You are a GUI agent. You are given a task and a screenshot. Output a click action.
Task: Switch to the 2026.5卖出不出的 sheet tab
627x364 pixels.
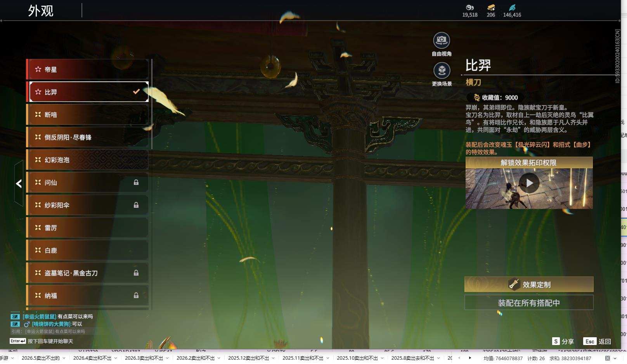41,358
